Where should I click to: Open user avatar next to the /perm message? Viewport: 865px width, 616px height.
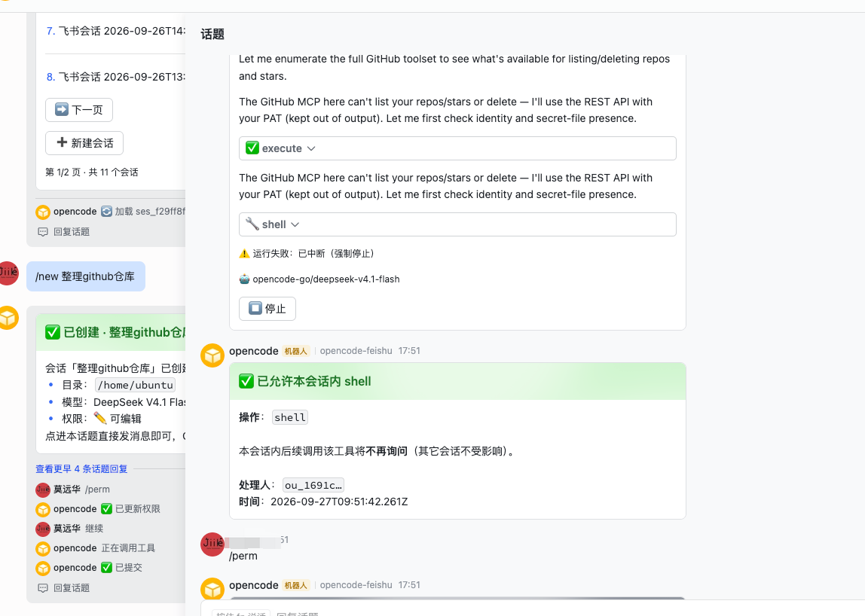(212, 544)
